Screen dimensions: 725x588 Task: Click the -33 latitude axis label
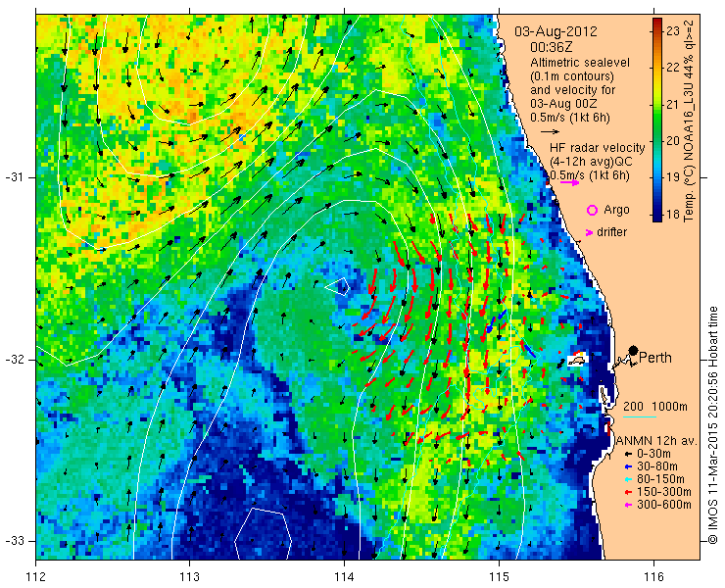pos(14,541)
